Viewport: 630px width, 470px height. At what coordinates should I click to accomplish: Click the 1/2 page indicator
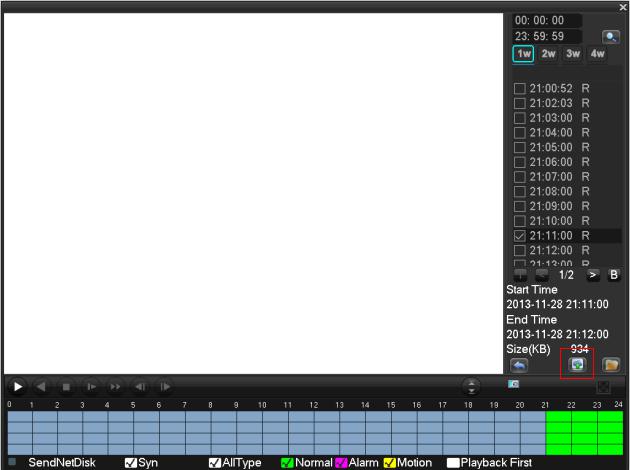pyautogui.click(x=567, y=275)
